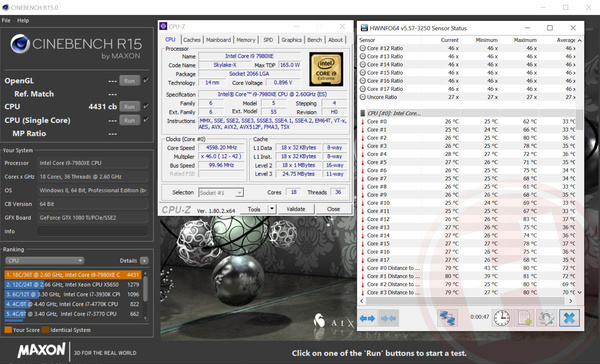This screenshot has height=364, width=600.
Task: Close sensors with blue X icon
Action: tap(569, 318)
